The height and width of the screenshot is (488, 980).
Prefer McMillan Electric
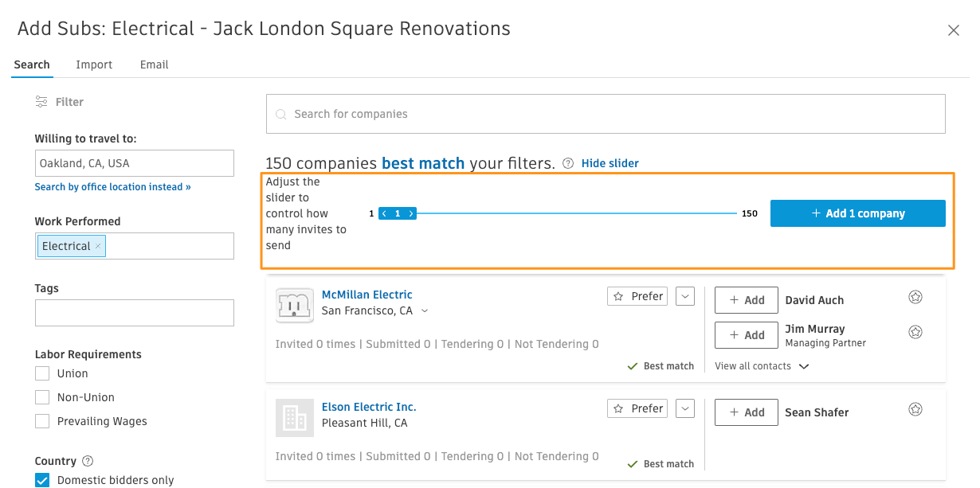[637, 296]
